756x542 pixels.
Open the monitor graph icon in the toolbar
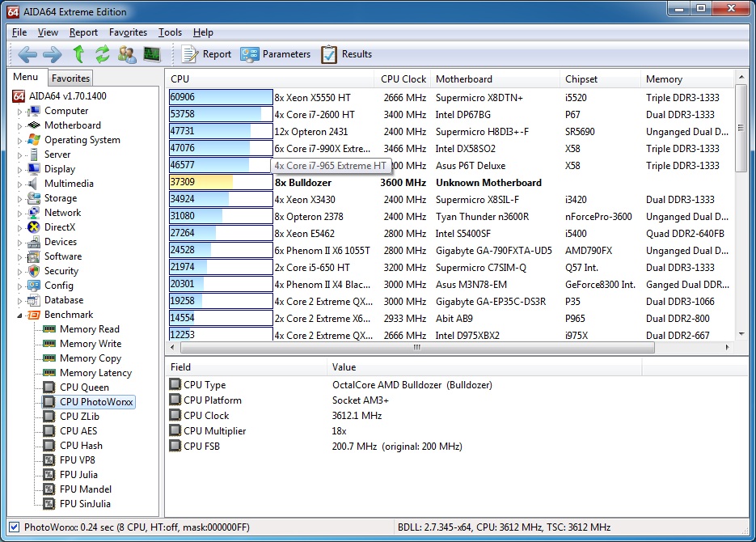[152, 54]
